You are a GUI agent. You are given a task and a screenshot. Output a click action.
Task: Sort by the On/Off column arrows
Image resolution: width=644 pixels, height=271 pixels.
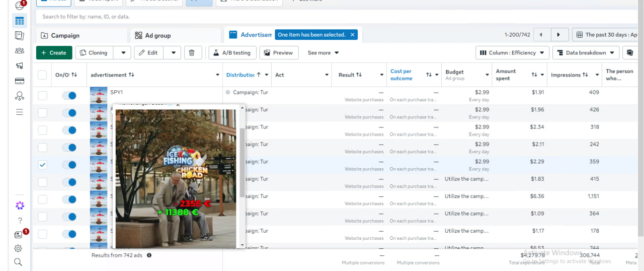74,75
